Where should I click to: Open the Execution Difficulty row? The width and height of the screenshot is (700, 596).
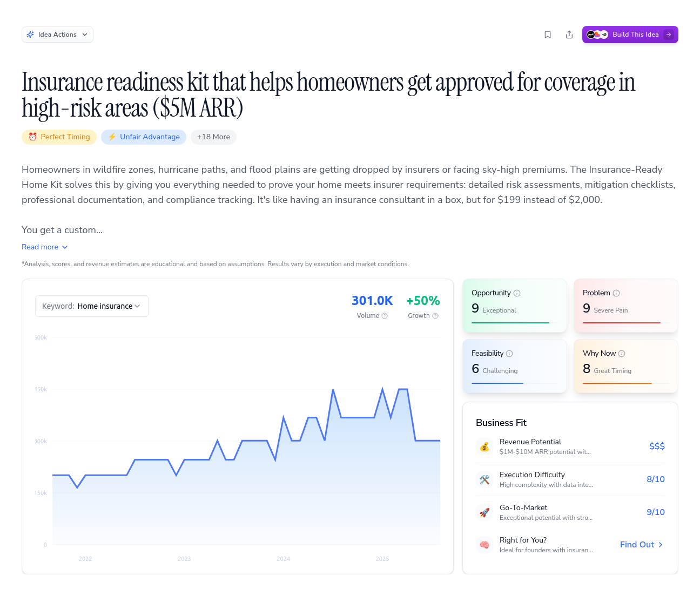point(570,479)
